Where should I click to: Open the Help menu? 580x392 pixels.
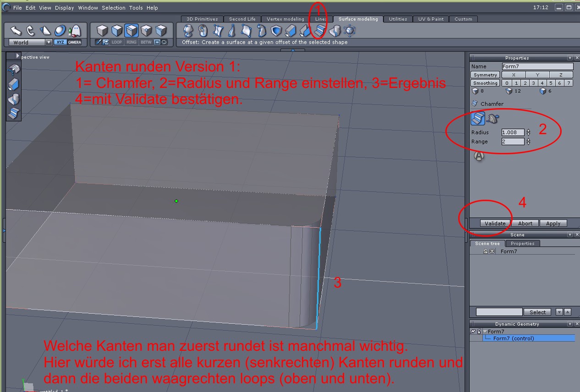click(153, 8)
